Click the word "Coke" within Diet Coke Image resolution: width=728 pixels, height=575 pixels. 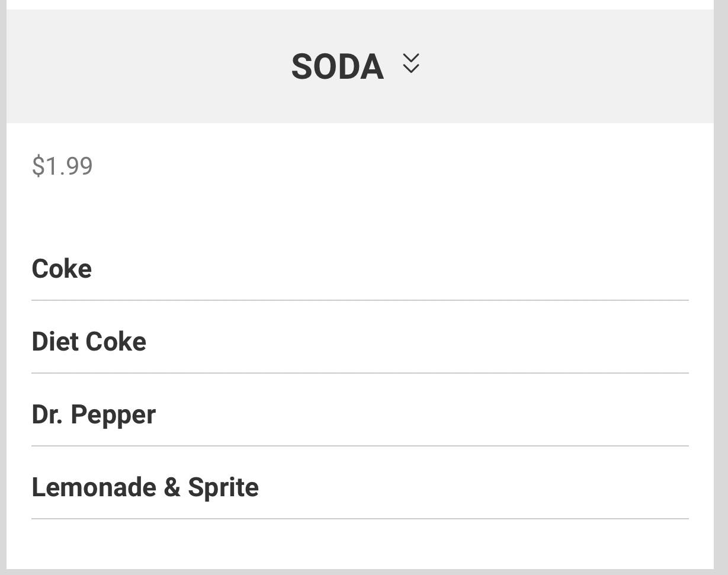tap(116, 342)
